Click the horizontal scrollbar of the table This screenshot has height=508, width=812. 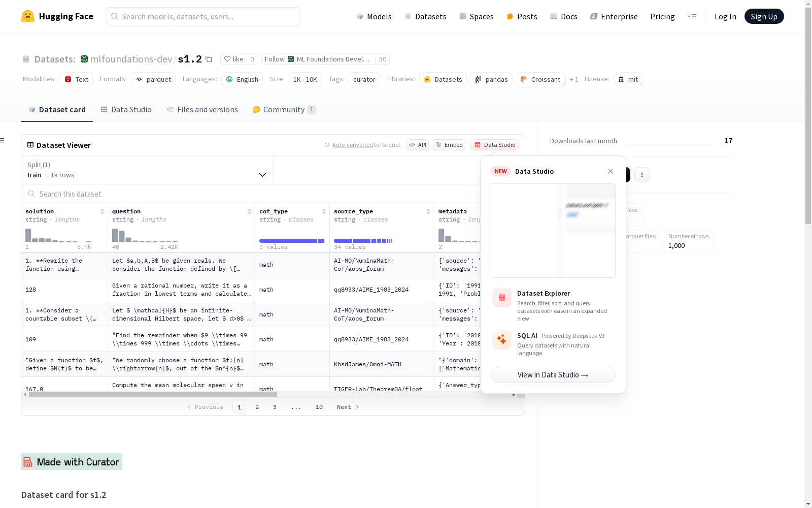(153, 394)
